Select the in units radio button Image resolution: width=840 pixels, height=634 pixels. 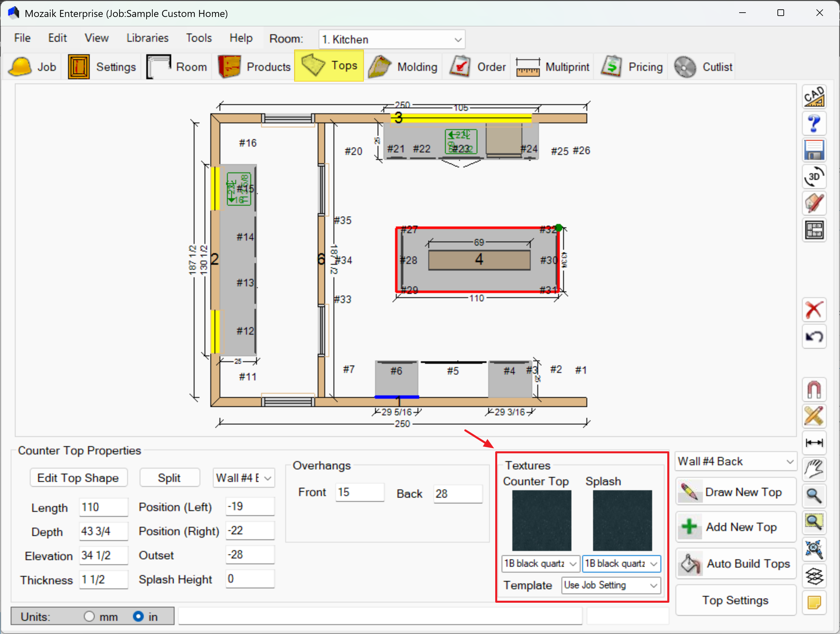[138, 616]
